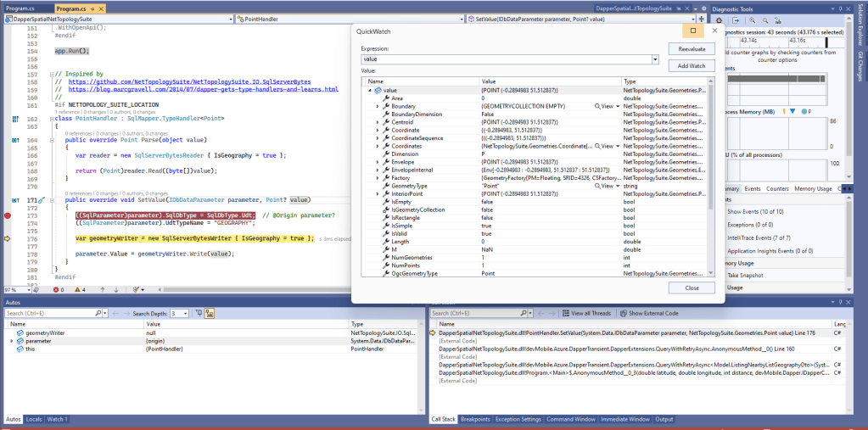Open the Breakpoints tab
This screenshot has height=430, width=868.
pyautogui.click(x=477, y=419)
